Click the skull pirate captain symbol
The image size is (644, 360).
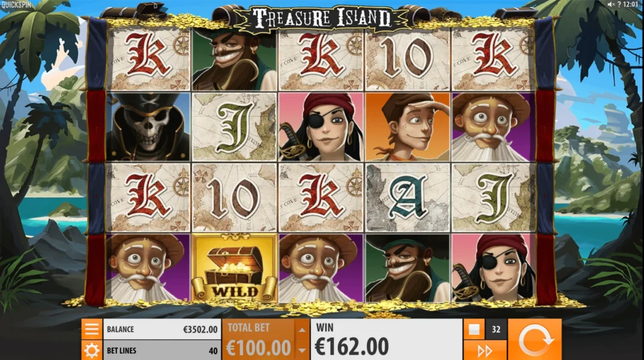coord(148,127)
